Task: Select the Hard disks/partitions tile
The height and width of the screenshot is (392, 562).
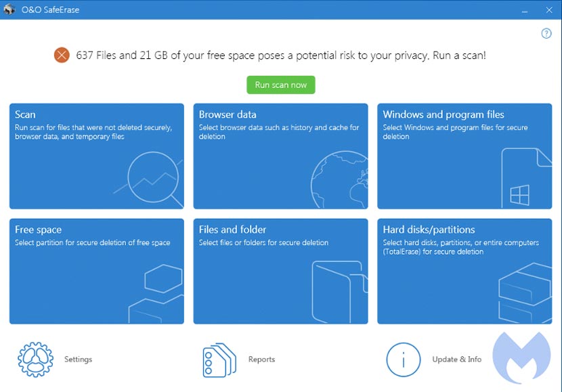Action: (x=464, y=271)
